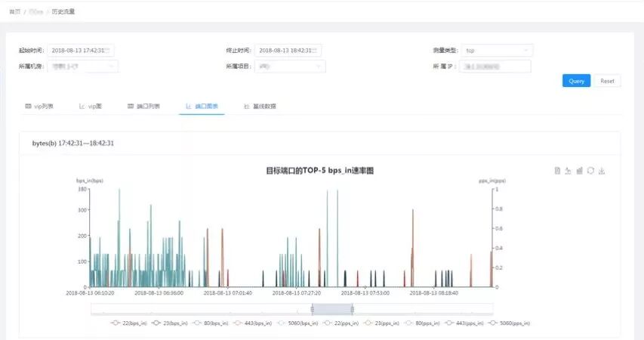Toggle the 80(bps_in) legend series
This screenshot has width=644, height=340.
click(211, 323)
